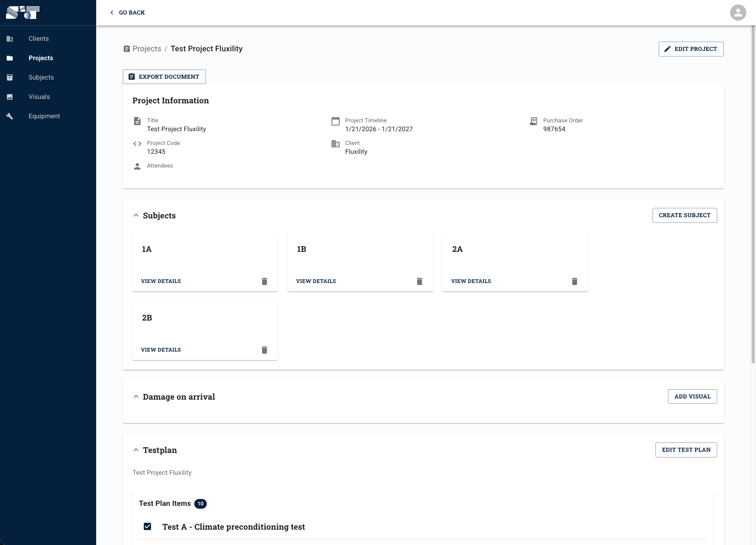Delete subject 1A using trash icon
The width and height of the screenshot is (756, 545).
265,281
